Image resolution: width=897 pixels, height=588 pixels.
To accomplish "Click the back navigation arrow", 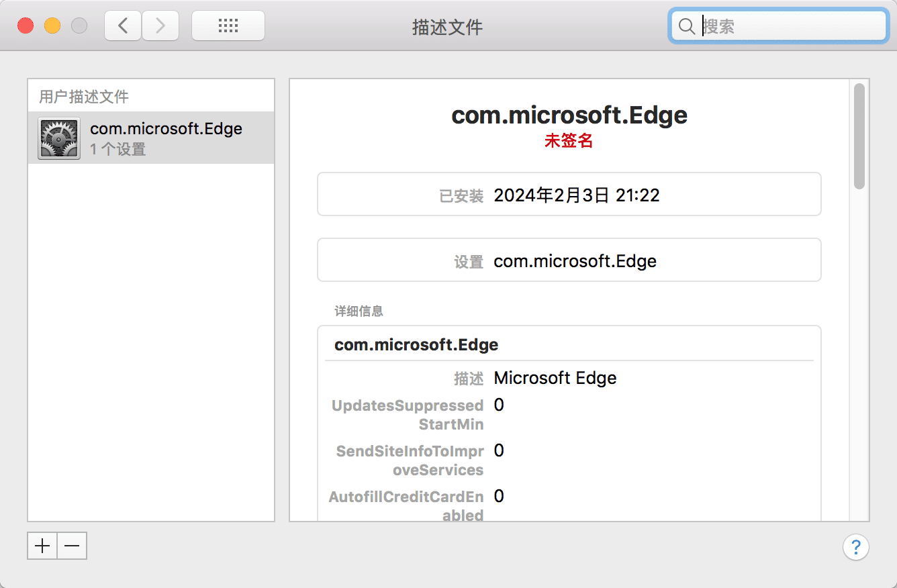I will point(123,26).
